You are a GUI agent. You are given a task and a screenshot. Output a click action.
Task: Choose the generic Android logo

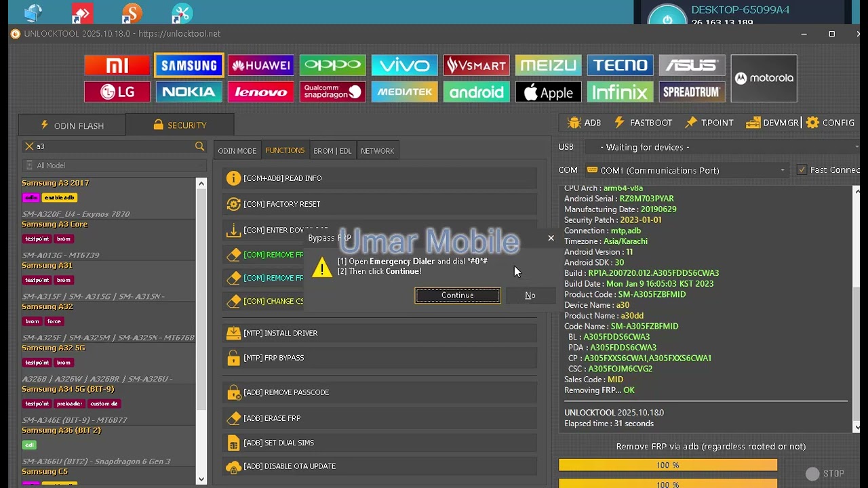(x=477, y=92)
